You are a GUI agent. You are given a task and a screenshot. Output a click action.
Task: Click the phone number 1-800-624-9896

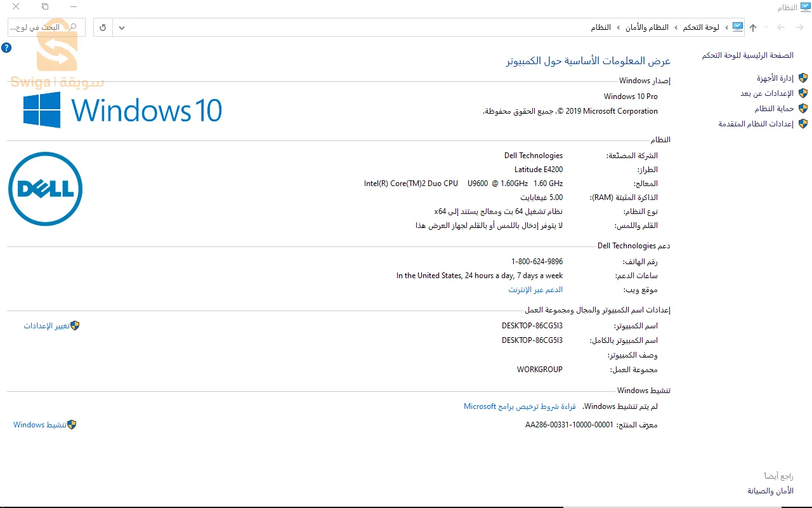537,262
